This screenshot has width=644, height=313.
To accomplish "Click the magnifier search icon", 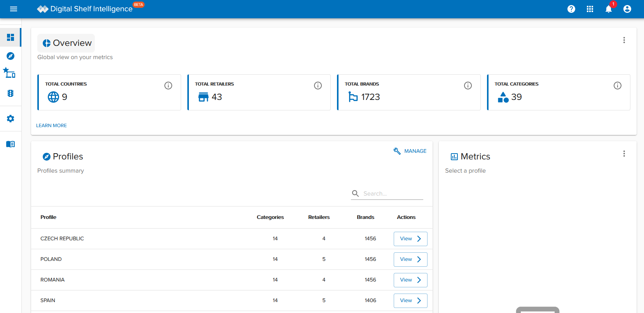I will (x=355, y=193).
